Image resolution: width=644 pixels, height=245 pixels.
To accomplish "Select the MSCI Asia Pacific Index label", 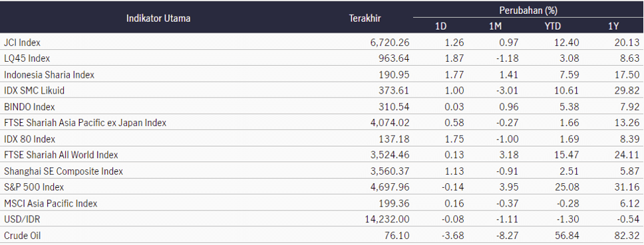I will [51, 203].
